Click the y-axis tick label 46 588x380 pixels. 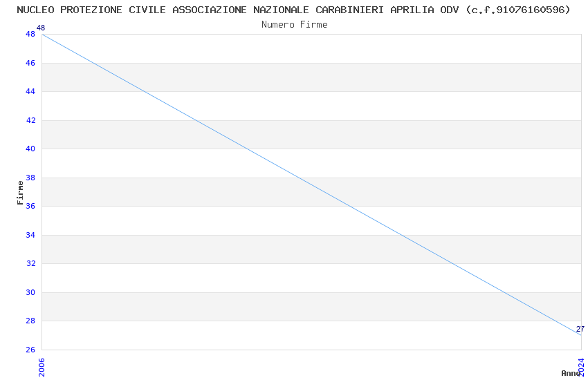tap(30, 63)
